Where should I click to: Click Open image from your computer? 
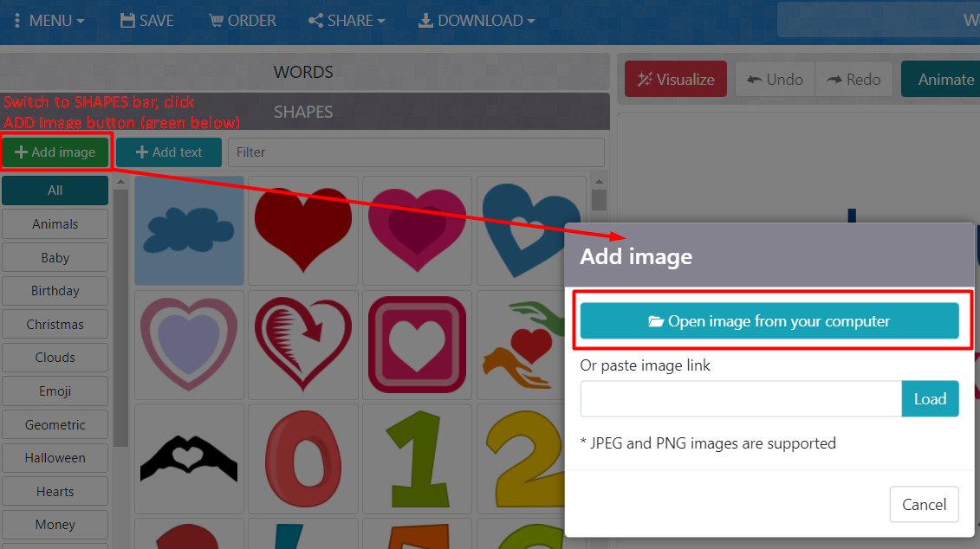click(769, 321)
